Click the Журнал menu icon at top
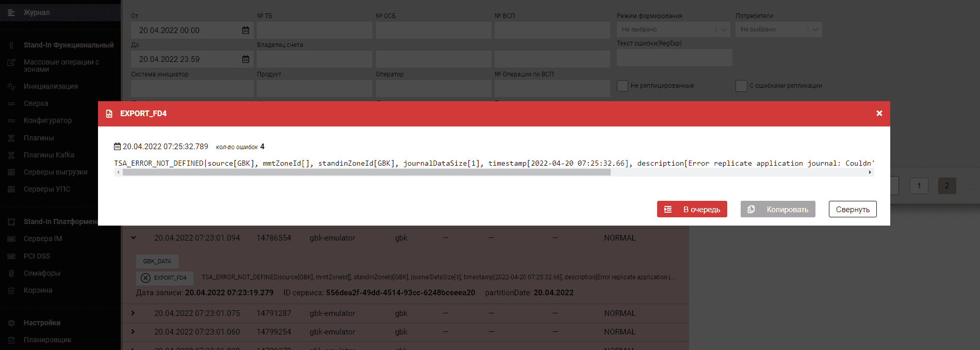 click(11, 12)
